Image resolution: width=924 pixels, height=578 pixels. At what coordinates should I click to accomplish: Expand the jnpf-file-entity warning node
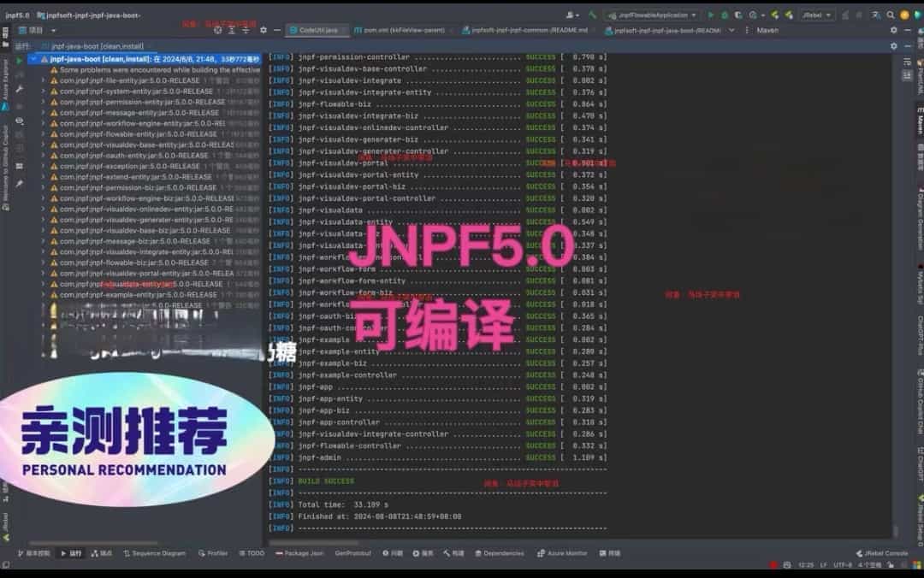43,80
